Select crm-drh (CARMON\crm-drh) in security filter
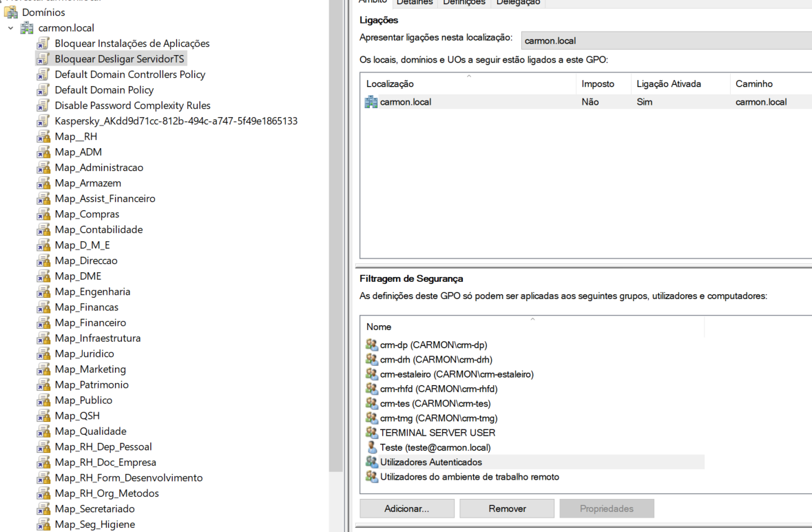This screenshot has height=532, width=812. coord(436,360)
